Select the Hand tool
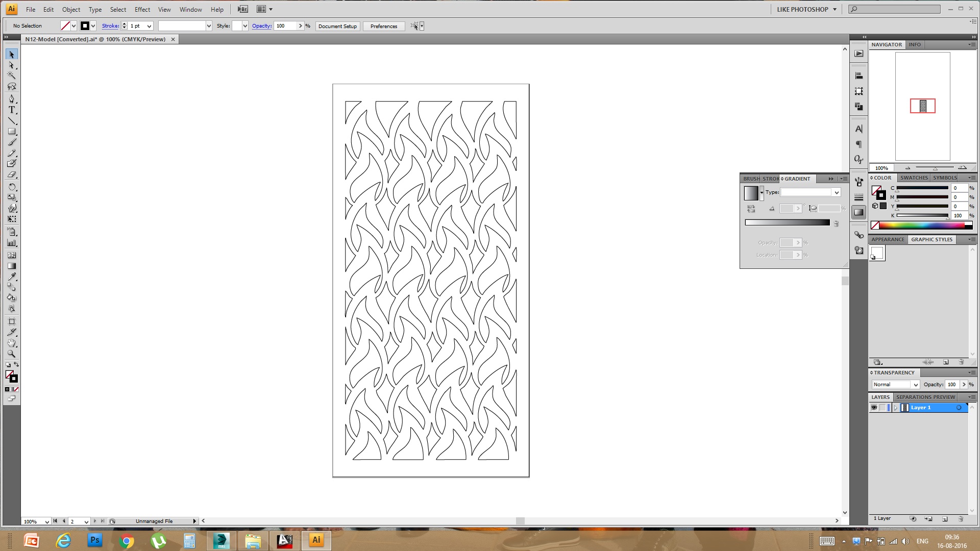 (12, 343)
